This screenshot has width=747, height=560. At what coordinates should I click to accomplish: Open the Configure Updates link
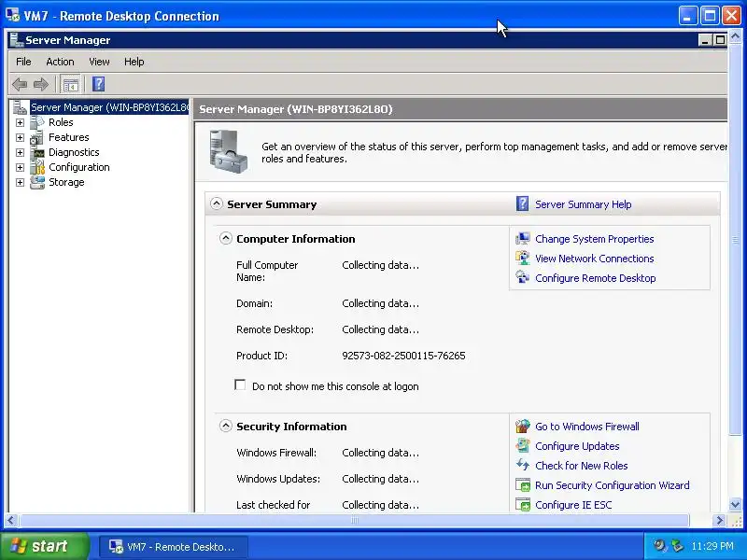click(x=577, y=446)
